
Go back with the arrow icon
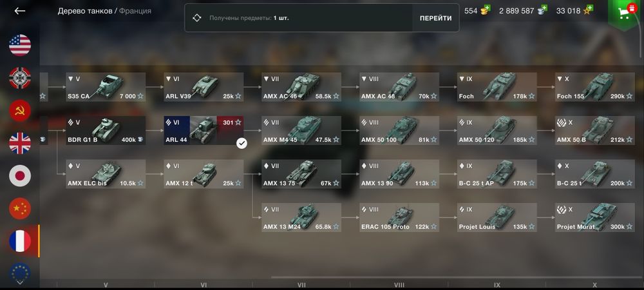point(20,11)
